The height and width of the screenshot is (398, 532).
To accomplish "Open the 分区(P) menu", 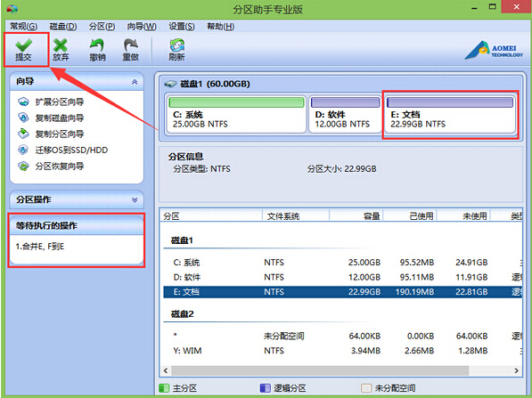I will click(x=102, y=27).
